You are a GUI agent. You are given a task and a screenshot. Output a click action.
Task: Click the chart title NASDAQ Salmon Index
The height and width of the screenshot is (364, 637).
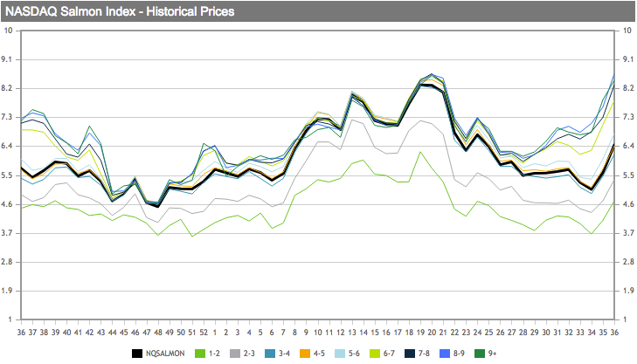[70, 11]
